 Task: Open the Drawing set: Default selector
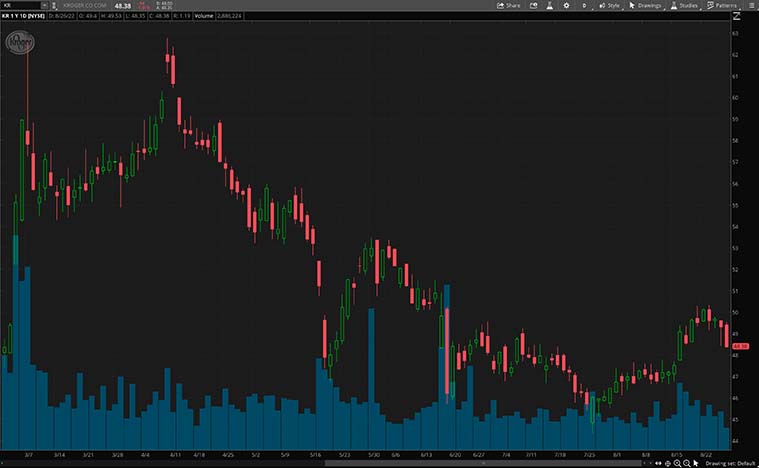coord(729,463)
